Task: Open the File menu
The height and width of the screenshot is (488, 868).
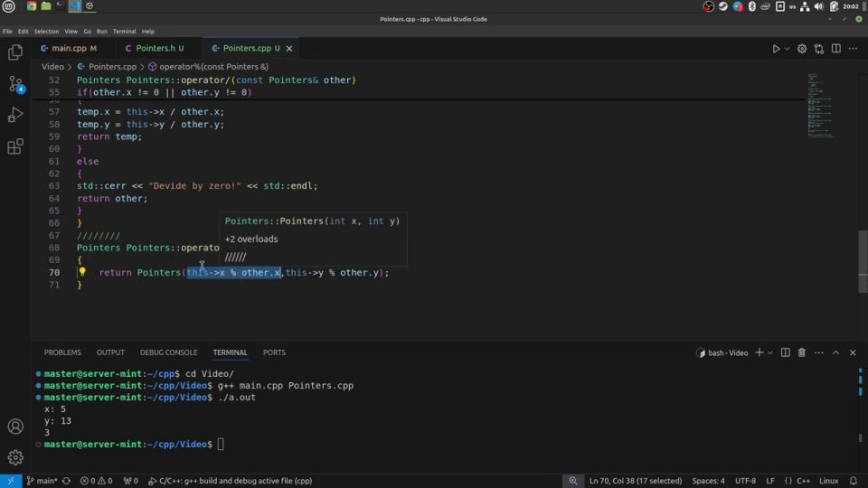Action: pos(7,32)
